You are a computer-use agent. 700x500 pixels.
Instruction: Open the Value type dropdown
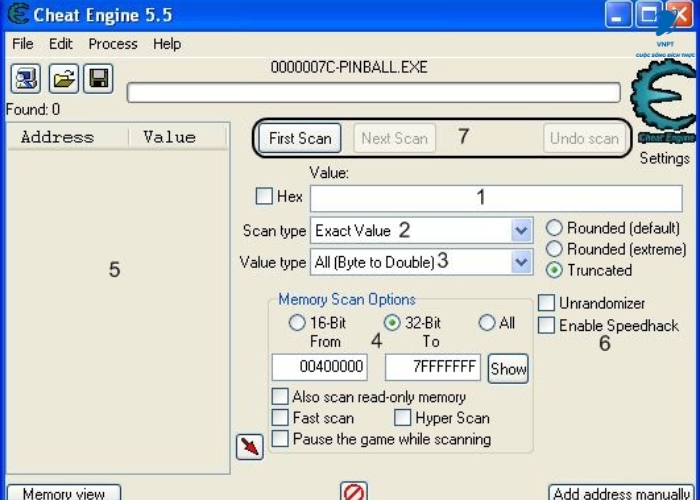521,262
